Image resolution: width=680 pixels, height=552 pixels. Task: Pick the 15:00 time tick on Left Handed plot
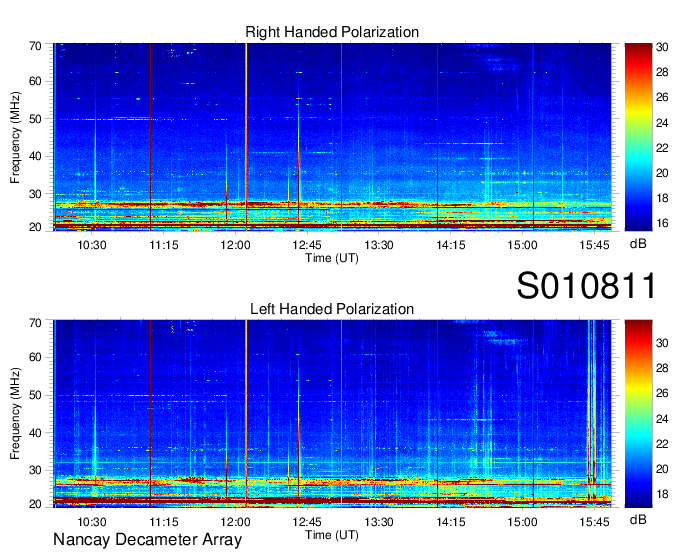tap(523, 522)
